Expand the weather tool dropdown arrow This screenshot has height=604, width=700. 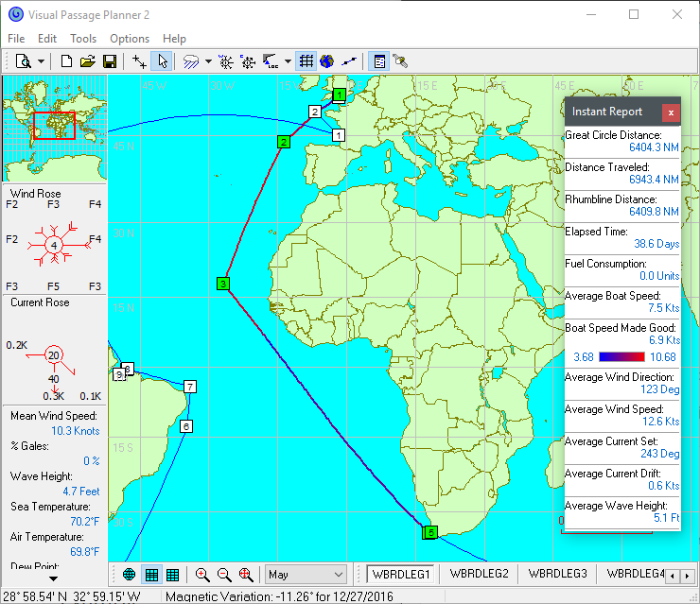point(207,61)
